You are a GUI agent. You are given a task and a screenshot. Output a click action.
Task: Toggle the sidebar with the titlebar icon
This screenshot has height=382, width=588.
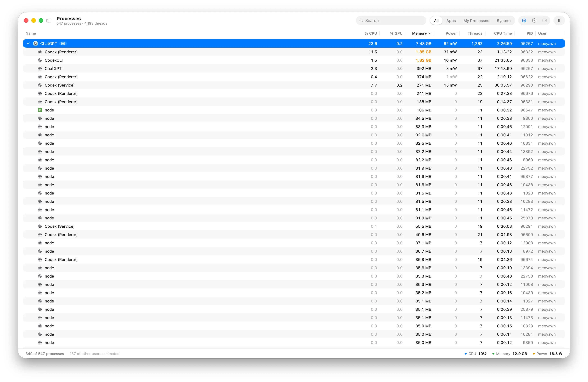click(49, 20)
